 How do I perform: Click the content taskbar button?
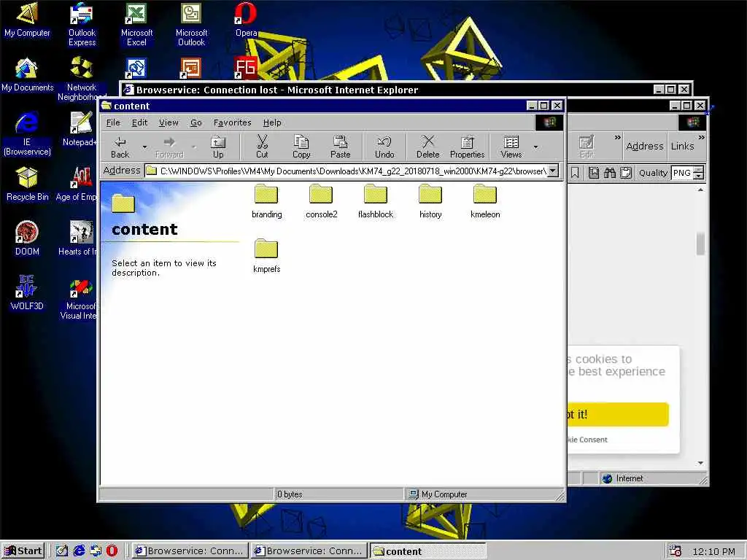click(x=427, y=551)
